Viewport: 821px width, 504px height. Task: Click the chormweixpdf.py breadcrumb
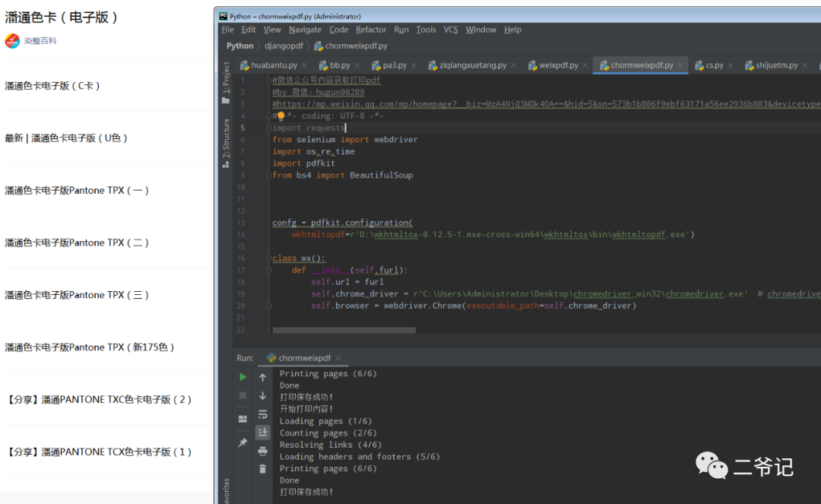point(350,46)
